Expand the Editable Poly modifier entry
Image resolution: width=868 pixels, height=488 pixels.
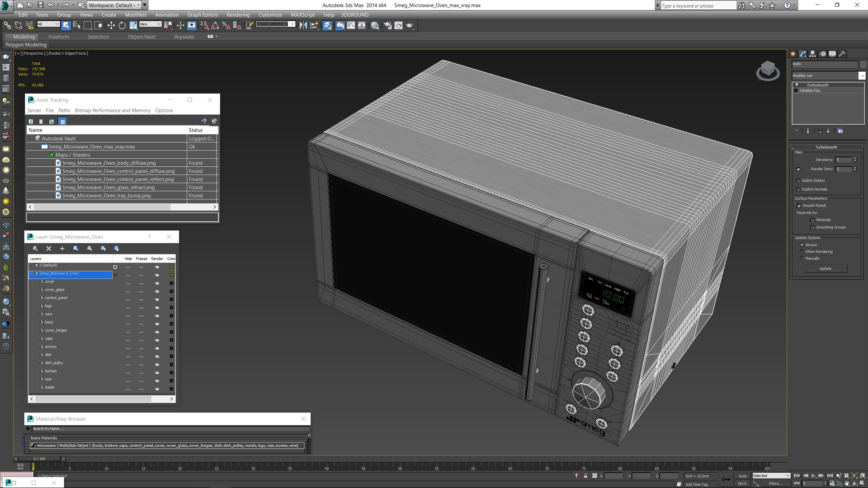point(796,91)
